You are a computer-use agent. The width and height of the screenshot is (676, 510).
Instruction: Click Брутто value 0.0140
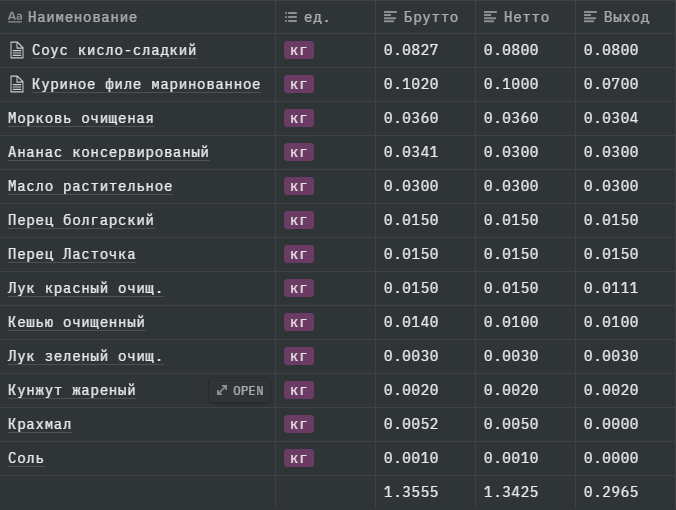coord(411,322)
